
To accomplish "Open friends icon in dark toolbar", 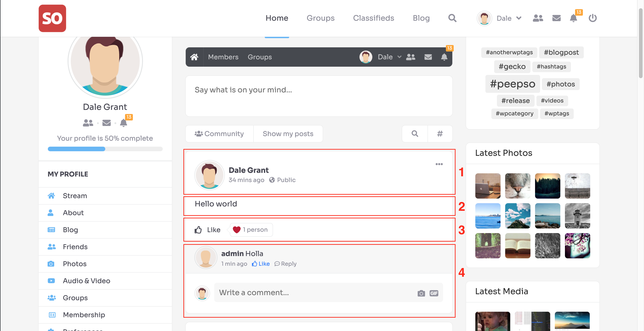I will 410,57.
